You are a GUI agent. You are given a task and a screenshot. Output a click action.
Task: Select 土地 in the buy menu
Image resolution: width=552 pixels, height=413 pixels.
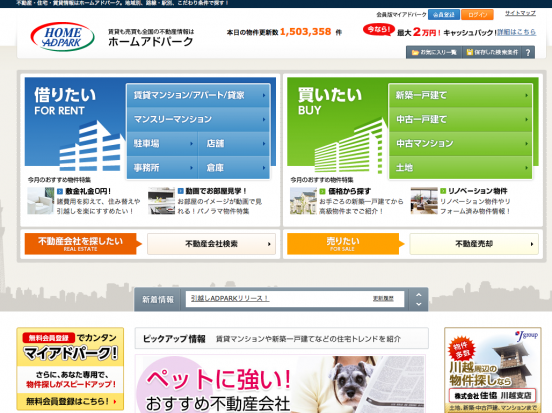(460, 168)
